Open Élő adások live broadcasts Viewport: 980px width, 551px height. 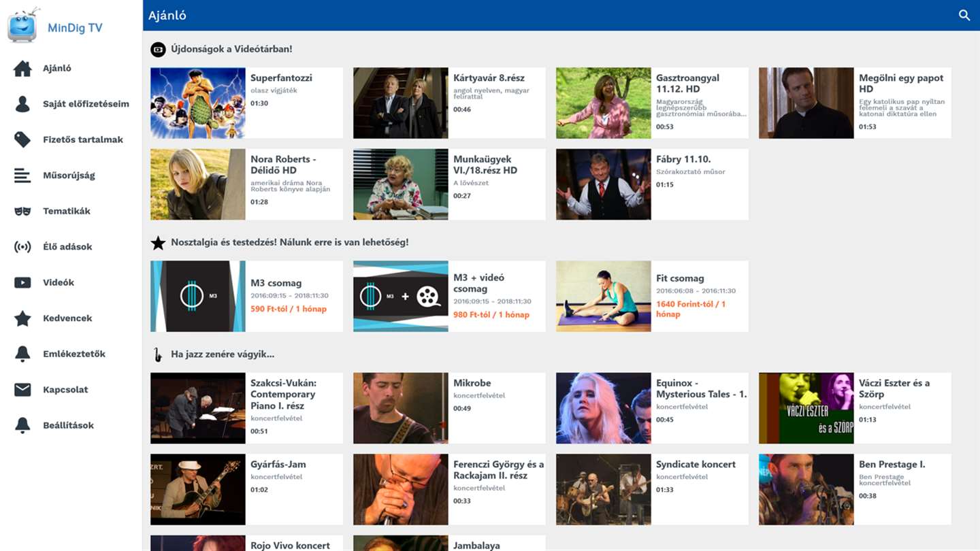[67, 247]
